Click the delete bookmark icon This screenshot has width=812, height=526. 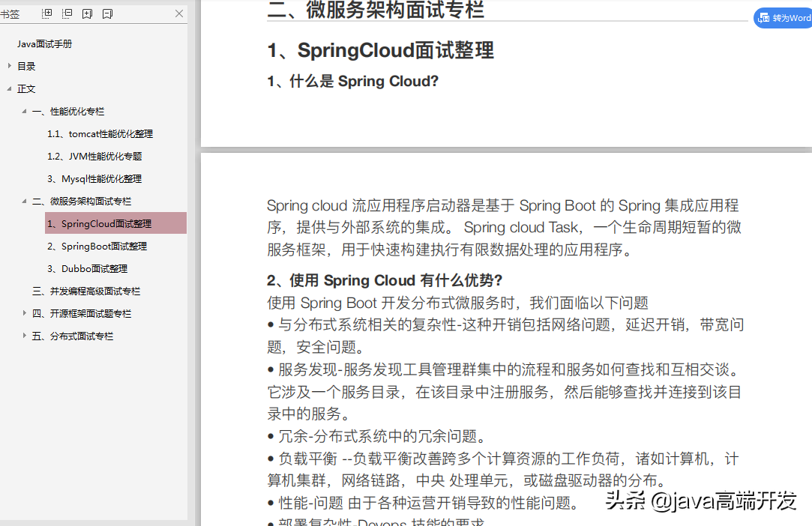pyautogui.click(x=108, y=14)
